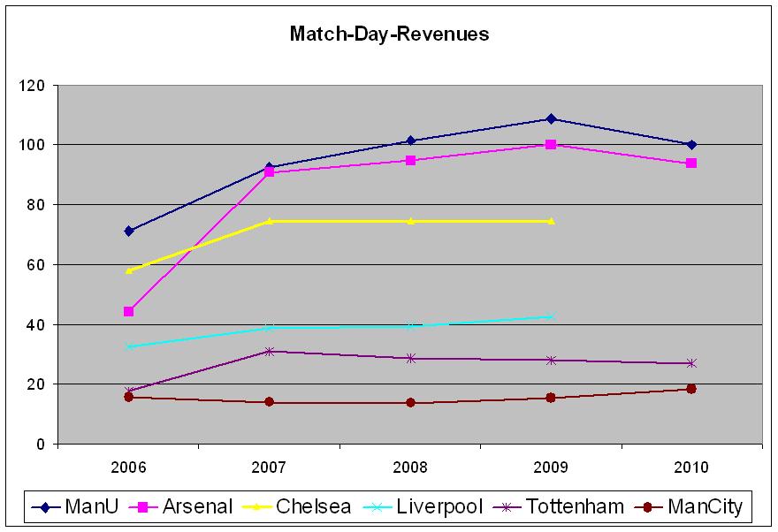This screenshot has width=778, height=532.
Task: Select the Chelsea yellow triangle legend marker
Action: (260, 507)
